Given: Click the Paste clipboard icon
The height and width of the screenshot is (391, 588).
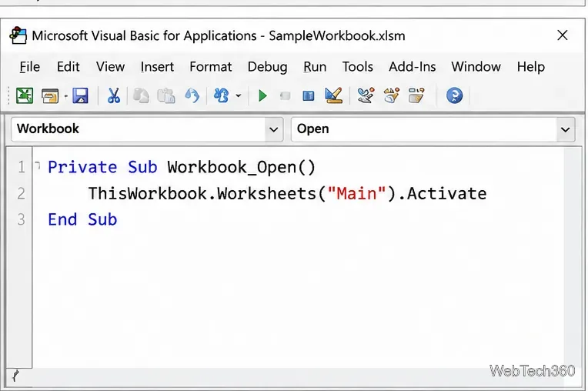Looking at the screenshot, I should click(166, 95).
